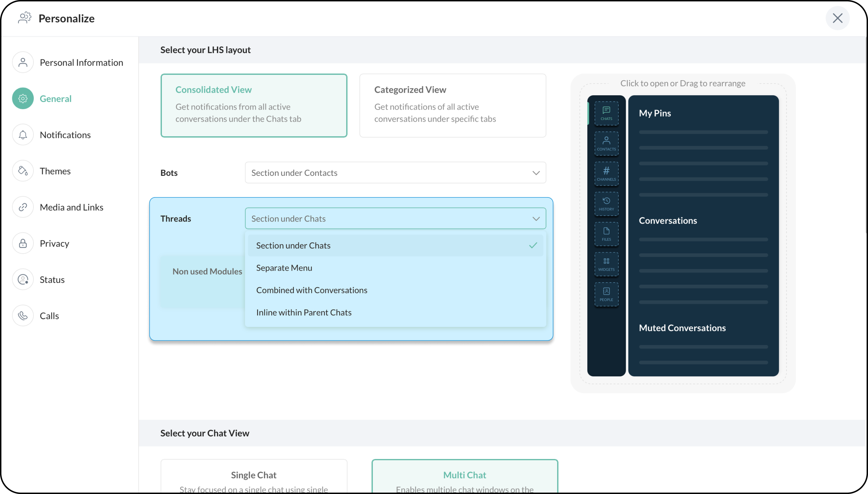Open the Notifications settings tab
Screen dimensions: 868x494
[x=65, y=135]
